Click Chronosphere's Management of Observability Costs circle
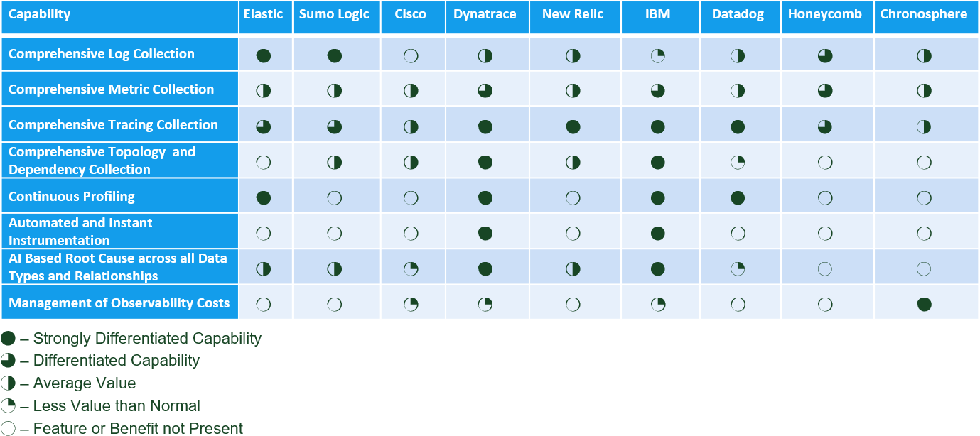980x436 pixels. click(x=924, y=305)
